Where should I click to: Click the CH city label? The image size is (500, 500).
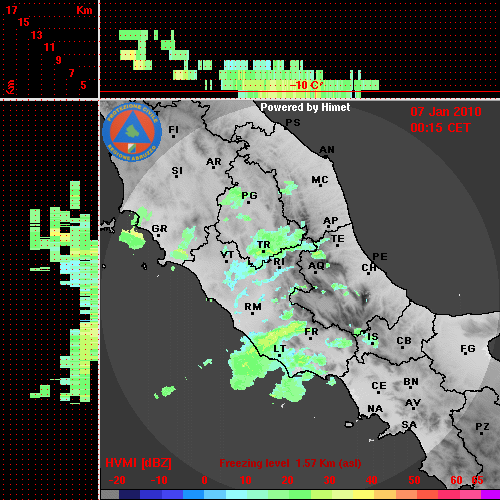[x=369, y=268]
